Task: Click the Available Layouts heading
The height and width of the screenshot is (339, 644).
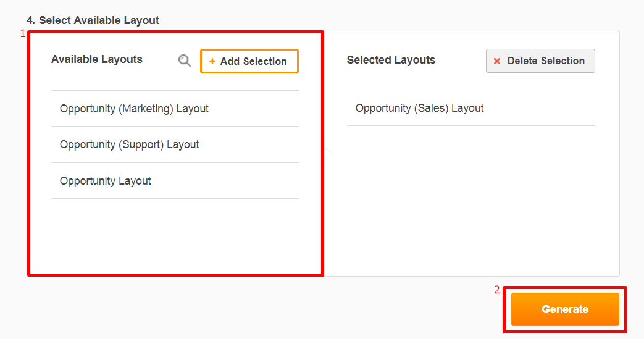Action: tap(97, 59)
